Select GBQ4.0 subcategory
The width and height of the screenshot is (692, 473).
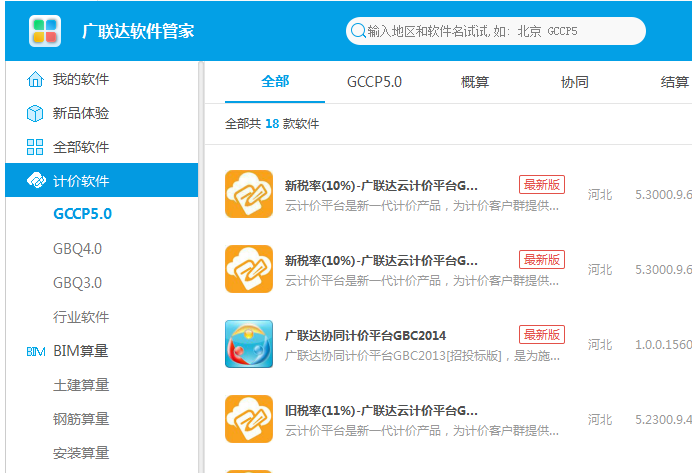coord(77,248)
